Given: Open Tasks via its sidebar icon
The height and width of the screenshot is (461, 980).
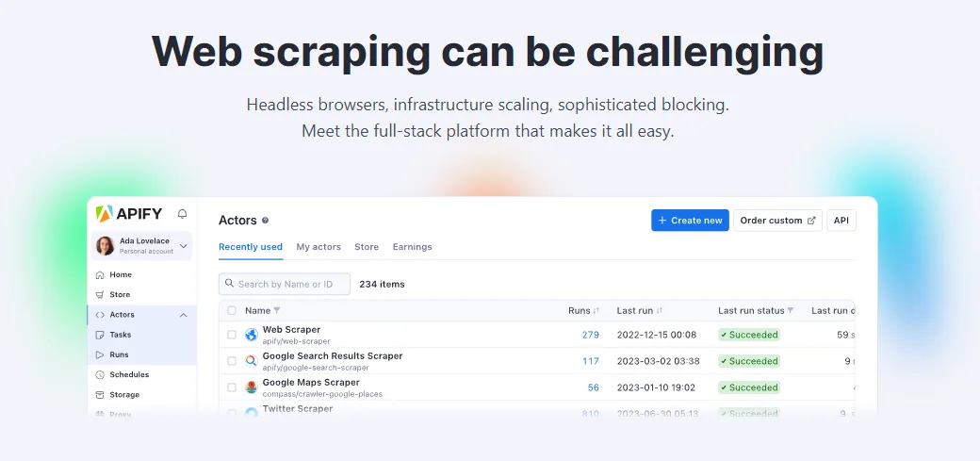Looking at the screenshot, I should [x=100, y=335].
